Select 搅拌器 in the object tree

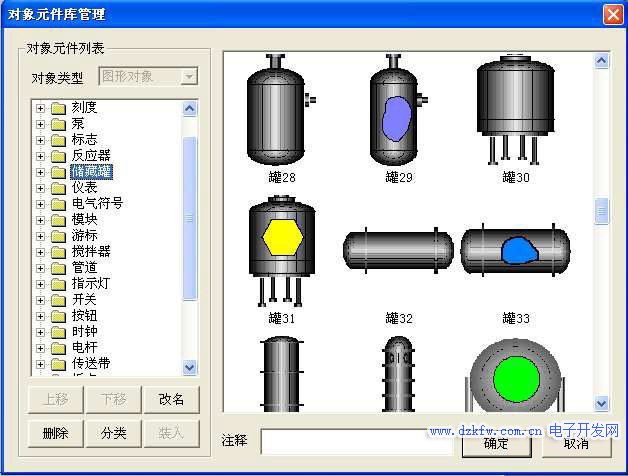coord(91,252)
